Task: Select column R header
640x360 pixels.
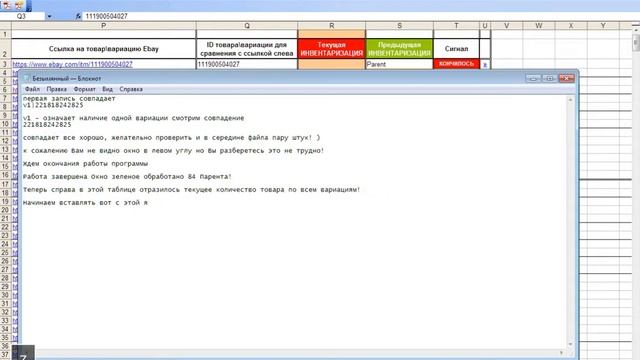Action: tap(331, 26)
